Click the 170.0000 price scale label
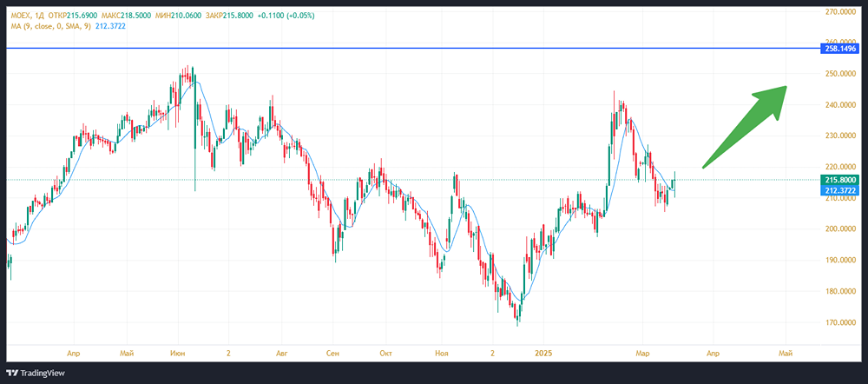868x384 pixels. [x=841, y=322]
